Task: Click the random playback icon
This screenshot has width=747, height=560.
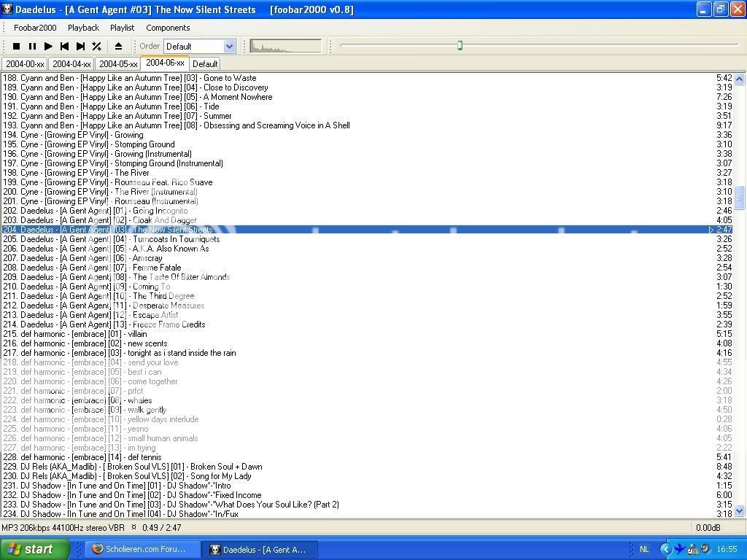Action: pos(97,46)
